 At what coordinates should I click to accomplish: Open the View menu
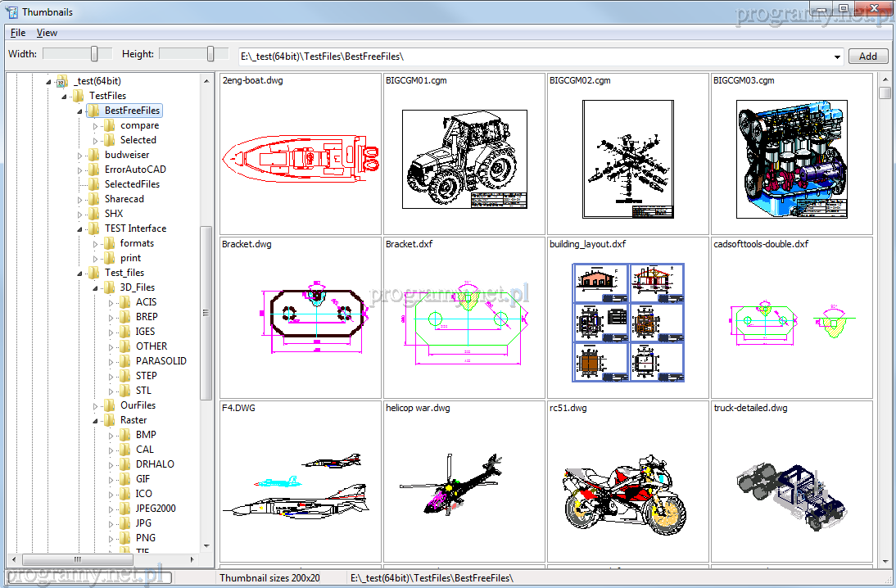point(47,33)
